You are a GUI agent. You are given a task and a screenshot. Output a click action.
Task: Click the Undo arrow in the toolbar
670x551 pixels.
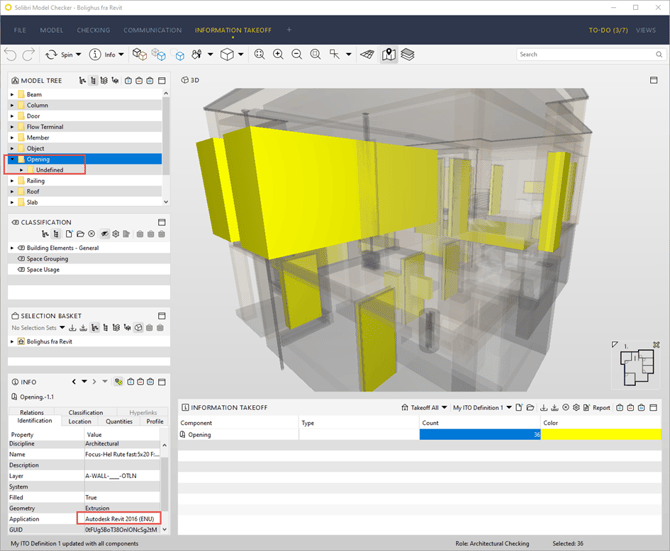tap(11, 54)
